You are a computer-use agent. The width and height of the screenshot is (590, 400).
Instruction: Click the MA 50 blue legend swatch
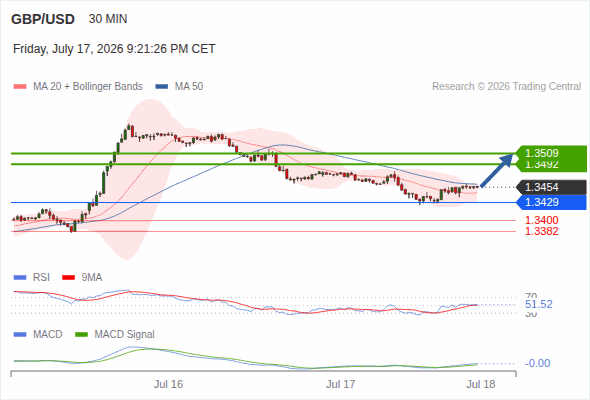pyautogui.click(x=162, y=87)
